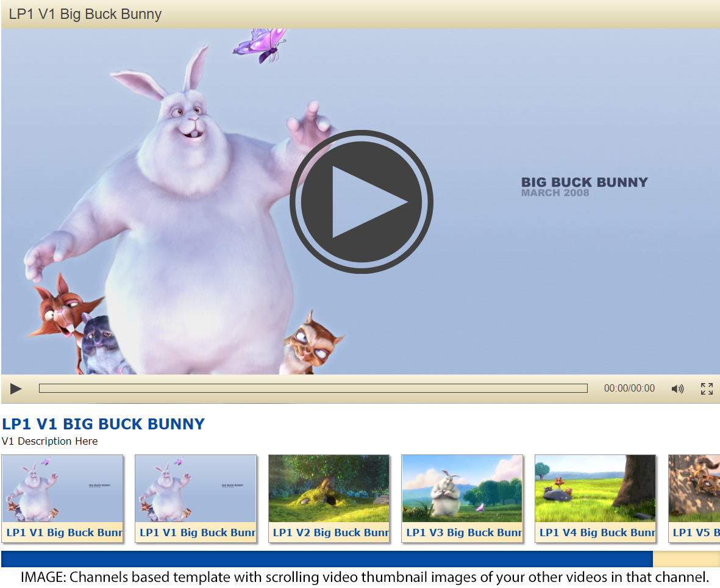Click the V1 Description Here text
Image resolution: width=720 pixels, height=588 pixels.
tap(49, 441)
